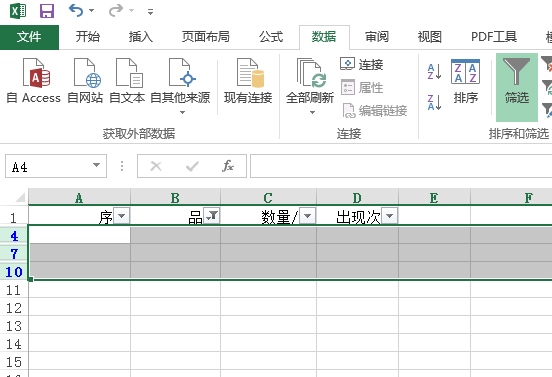The width and height of the screenshot is (552, 377).
Task: Select column A header
Action: click(x=79, y=197)
